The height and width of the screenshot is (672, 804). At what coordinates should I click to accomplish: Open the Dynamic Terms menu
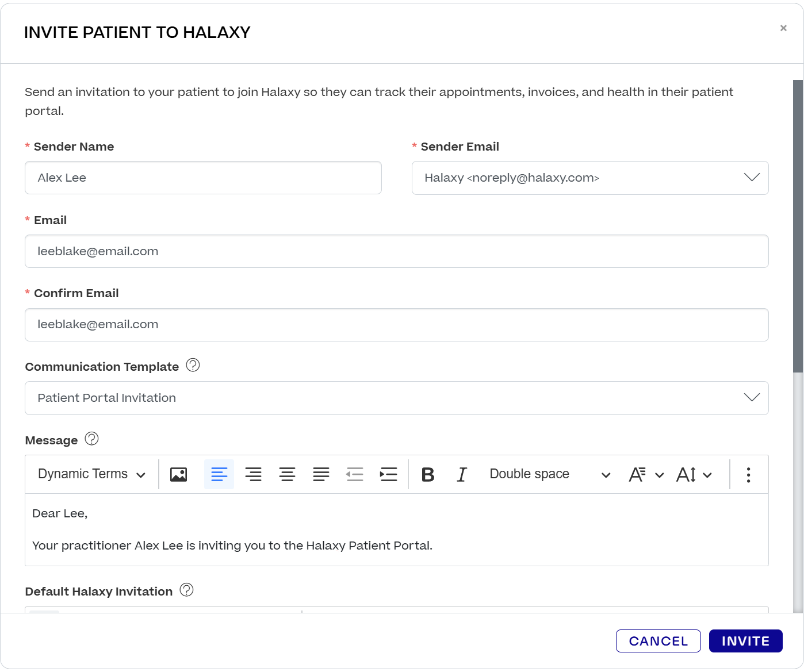pyautogui.click(x=90, y=474)
